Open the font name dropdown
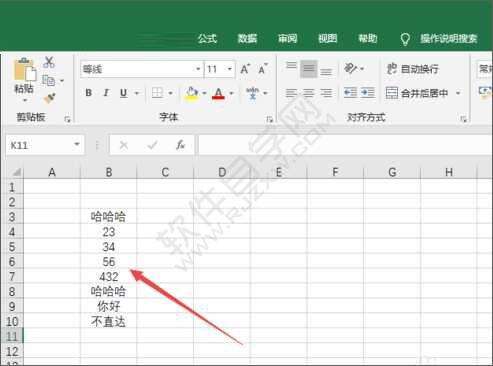Image resolution: width=493 pixels, height=366 pixels. (198, 69)
